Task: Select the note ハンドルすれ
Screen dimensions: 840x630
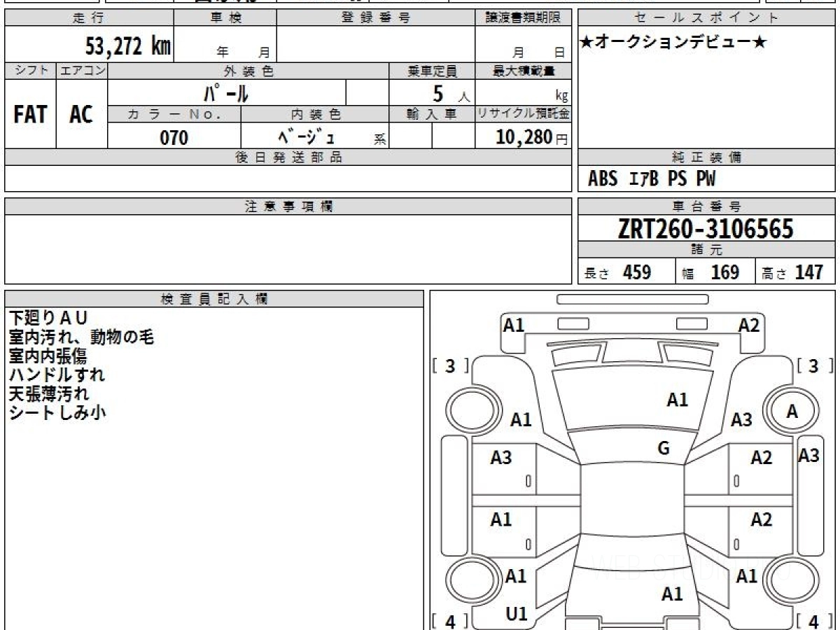Action: click(57, 374)
